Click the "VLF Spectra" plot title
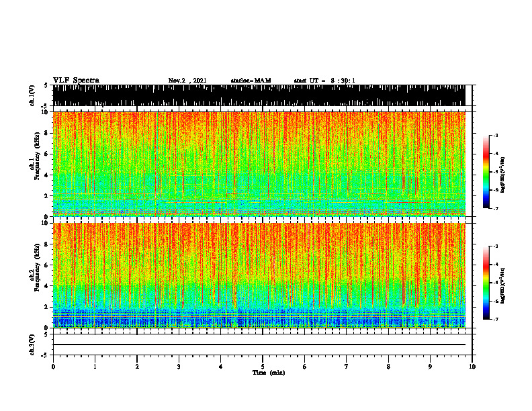 click(x=76, y=80)
